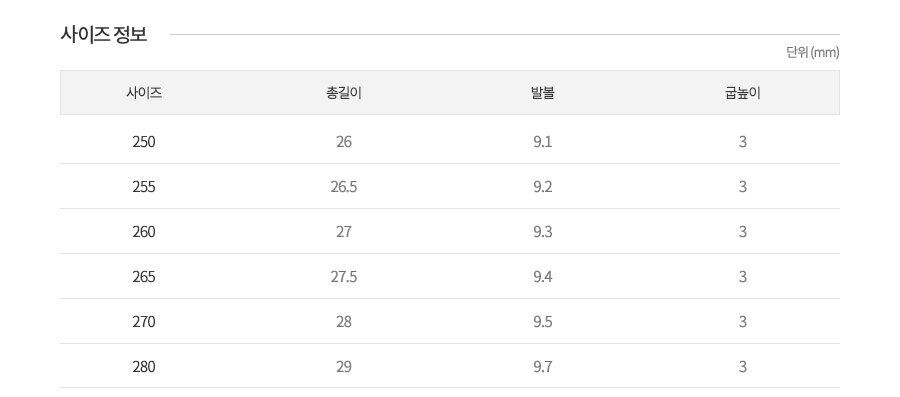Click size 265 in the table

[x=144, y=277]
